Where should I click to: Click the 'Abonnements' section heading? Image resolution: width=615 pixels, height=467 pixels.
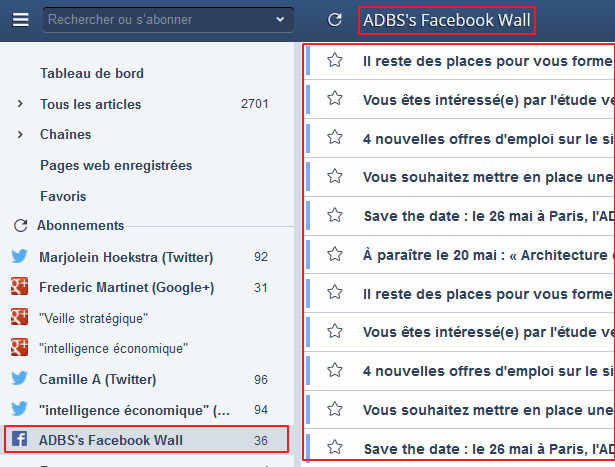(80, 225)
